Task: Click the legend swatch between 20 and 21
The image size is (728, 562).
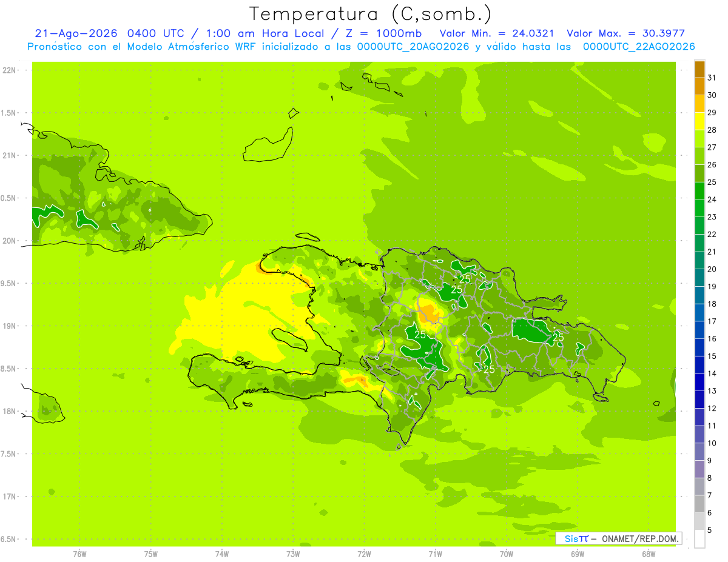Action: [x=699, y=260]
